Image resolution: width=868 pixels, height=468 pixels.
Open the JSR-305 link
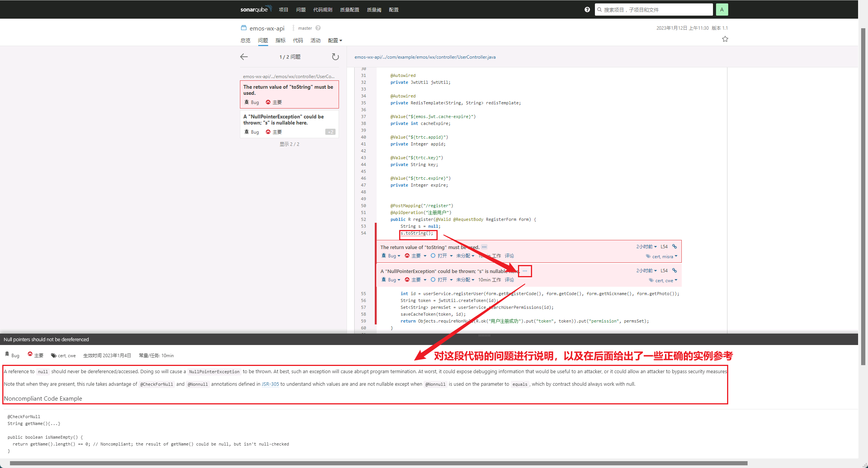point(270,384)
